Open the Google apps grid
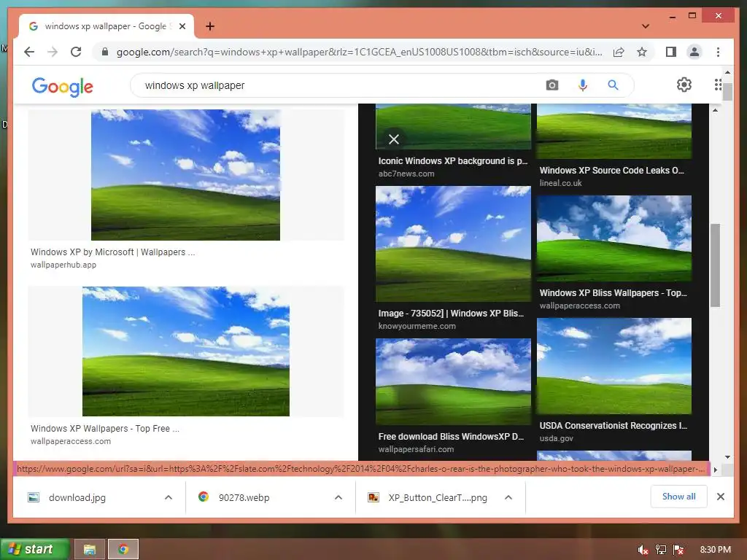The width and height of the screenshot is (747, 560). [x=718, y=85]
